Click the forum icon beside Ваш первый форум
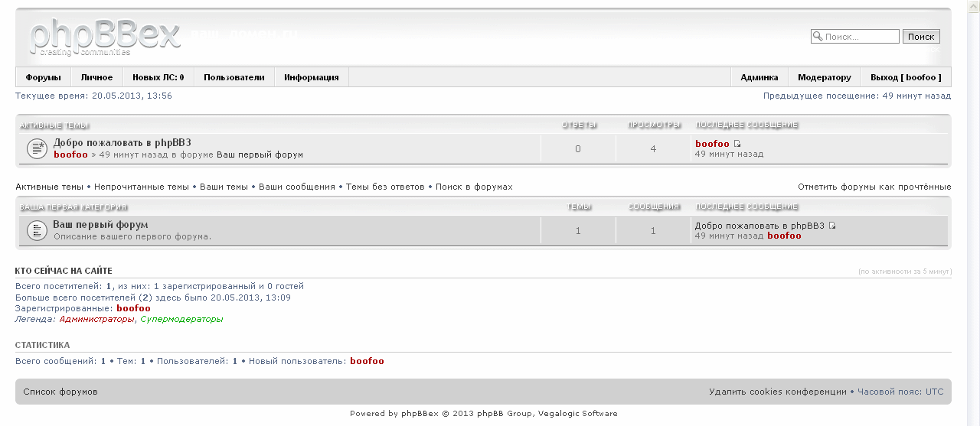This screenshot has height=426, width=980. pos(37,230)
